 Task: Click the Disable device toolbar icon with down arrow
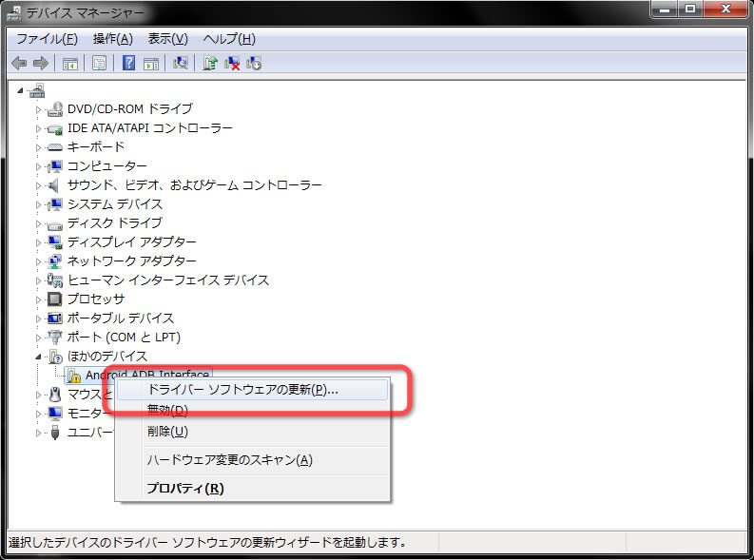tap(254, 63)
